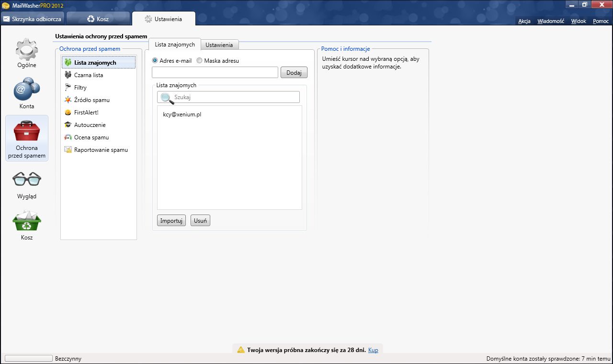Click the trial warning triangle icon

coord(241,350)
